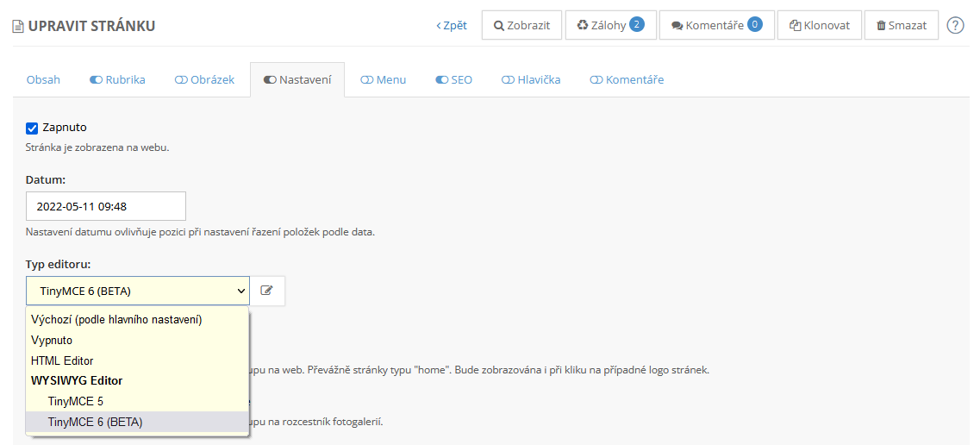Choose TinyMCE 5 from the list
Viewport: 980px width, 445px height.
coord(76,401)
